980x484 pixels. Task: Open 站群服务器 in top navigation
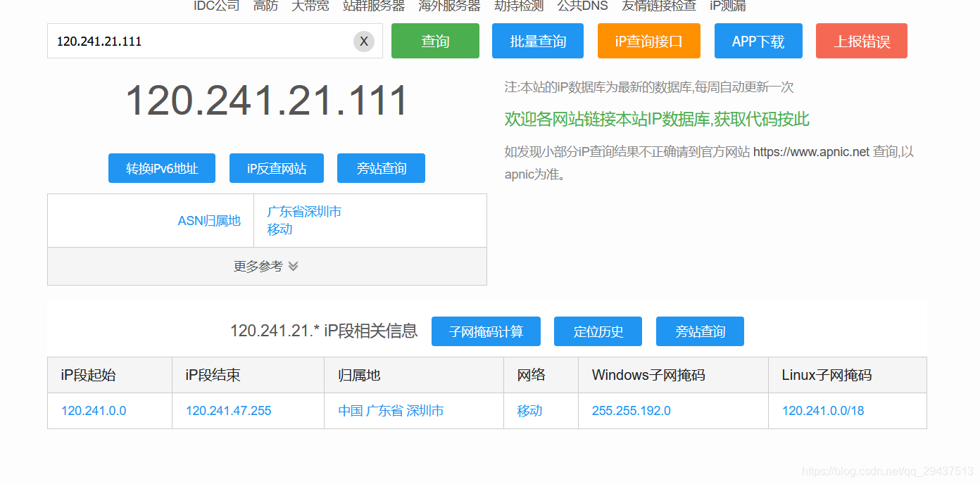(374, 6)
